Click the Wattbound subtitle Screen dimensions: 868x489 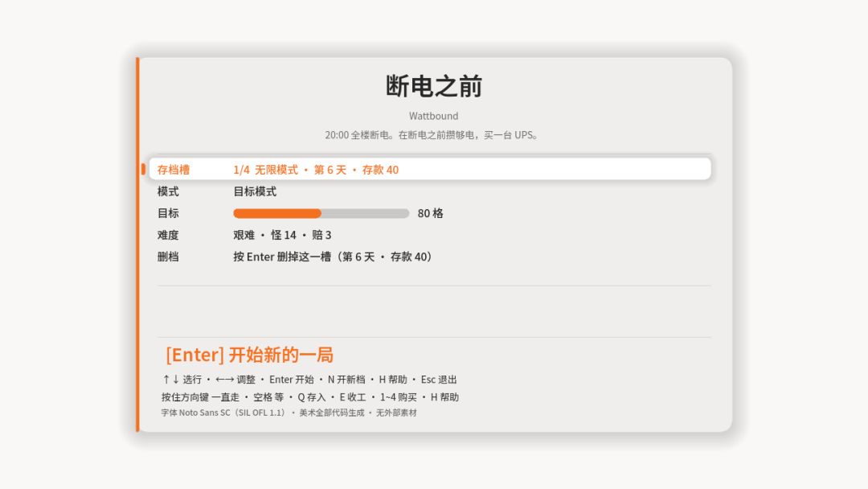[433, 116]
